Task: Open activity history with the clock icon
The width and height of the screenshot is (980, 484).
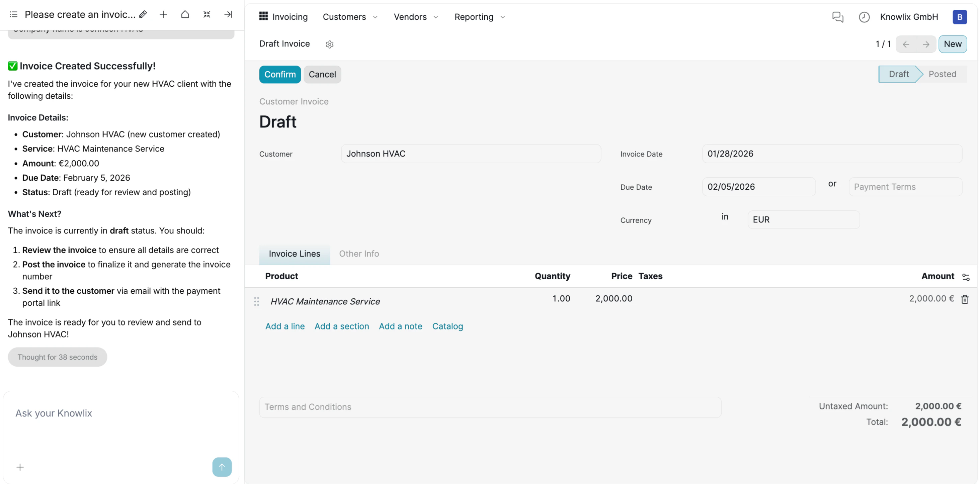Action: coord(864,17)
